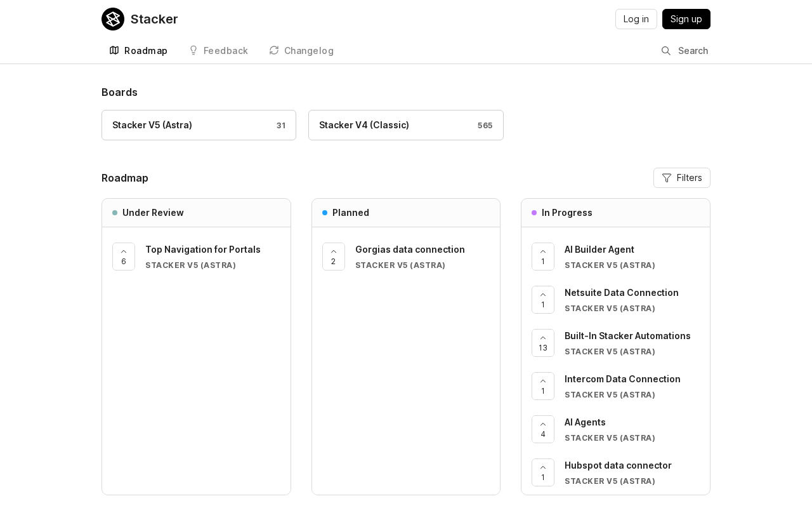Click the Sign up button
Viewport: 812px width, 508px height.
coord(686,19)
